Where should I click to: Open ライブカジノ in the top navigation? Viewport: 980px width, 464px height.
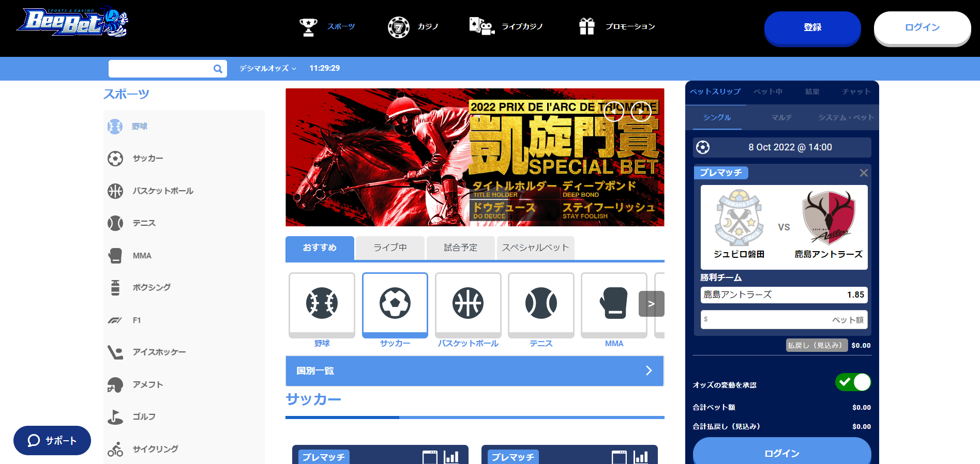506,26
